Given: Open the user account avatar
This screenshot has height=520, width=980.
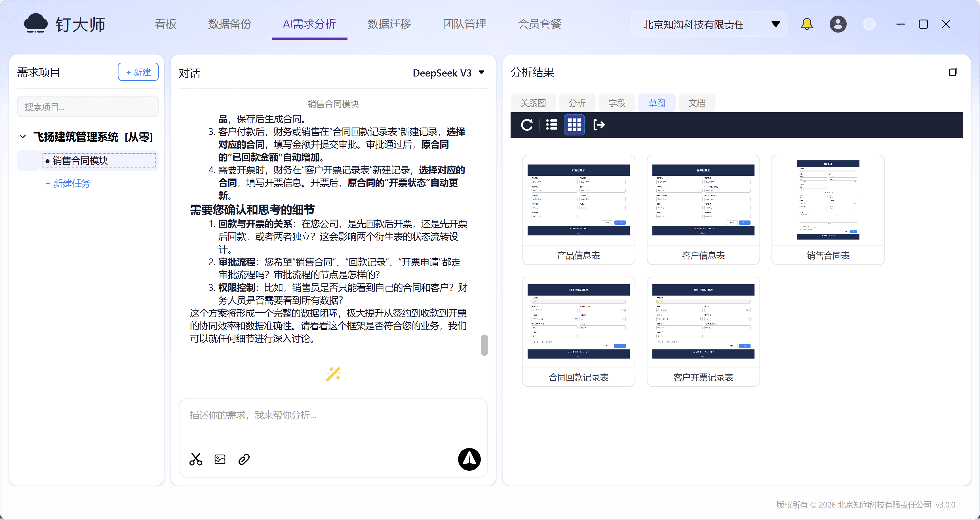Looking at the screenshot, I should point(838,24).
